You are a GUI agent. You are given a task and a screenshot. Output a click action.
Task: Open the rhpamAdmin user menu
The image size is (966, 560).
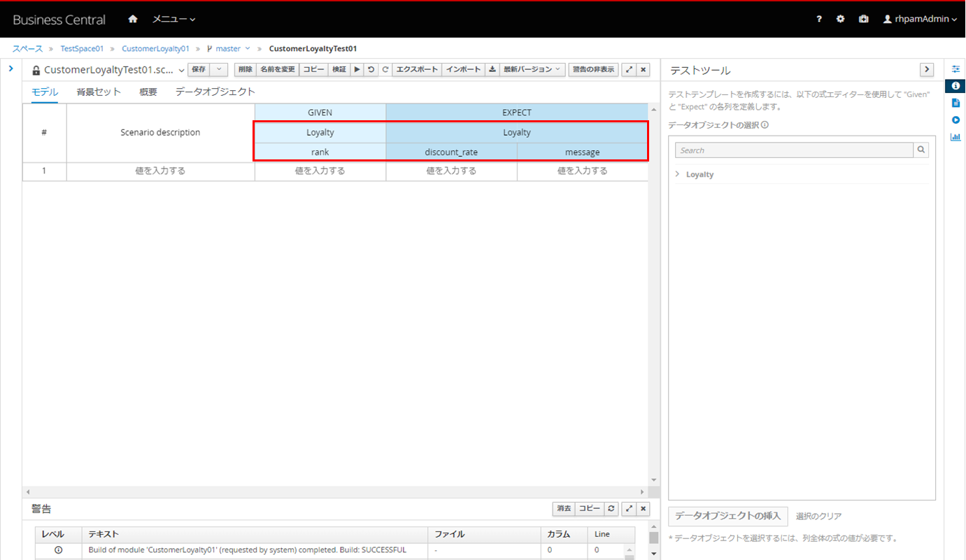(x=921, y=20)
